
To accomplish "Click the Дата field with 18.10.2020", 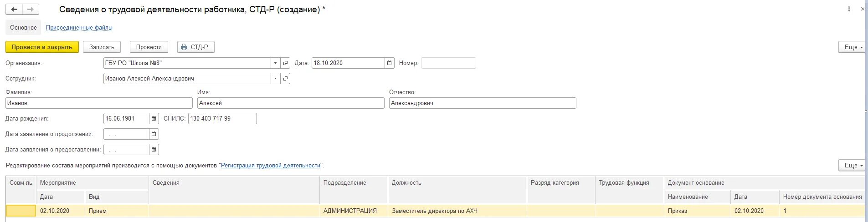I will 348,63.
